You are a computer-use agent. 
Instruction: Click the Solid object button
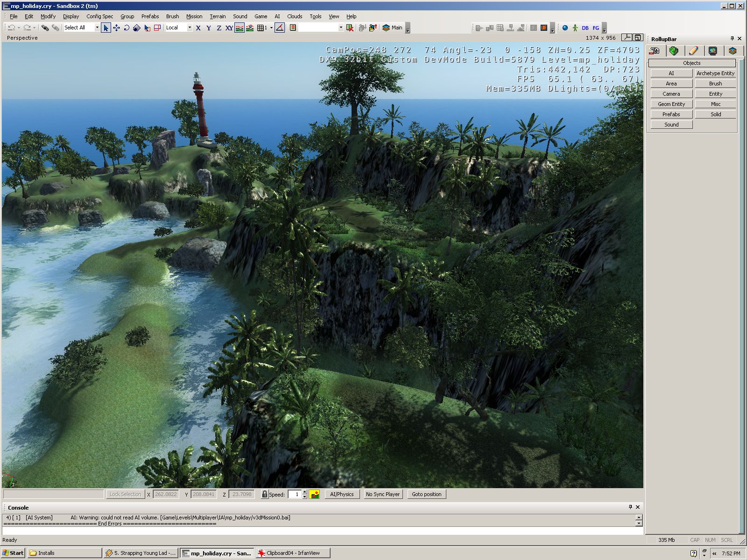point(715,114)
